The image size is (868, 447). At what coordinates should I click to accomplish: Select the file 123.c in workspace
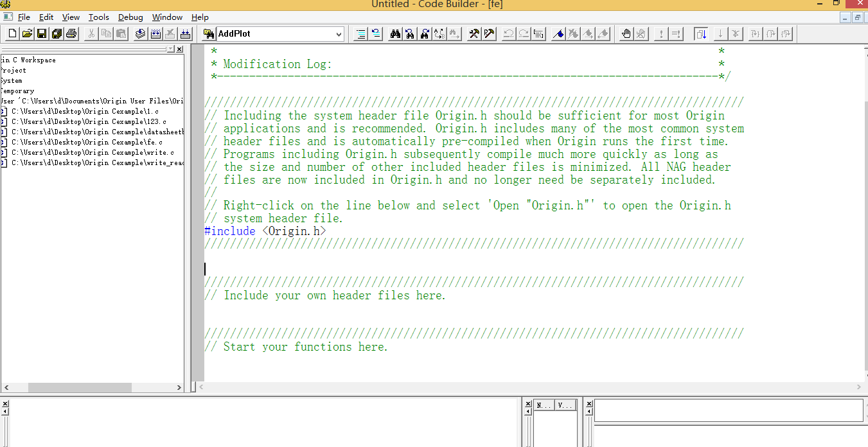point(89,121)
